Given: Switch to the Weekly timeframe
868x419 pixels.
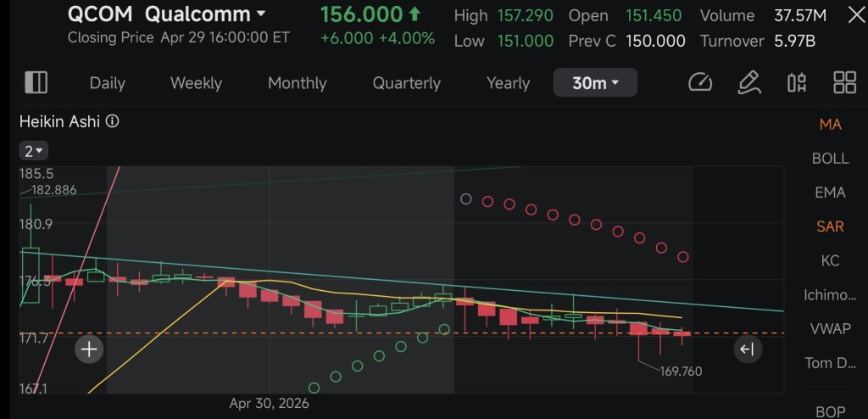Looking at the screenshot, I should 196,83.
